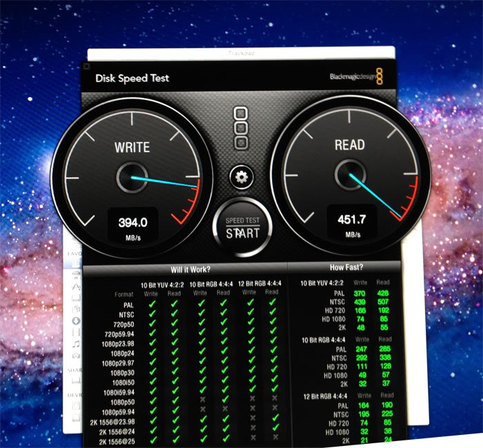Click the 338 read value in How Fast
Image resolution: width=483 pixels, height=448 pixels.
[x=385, y=358]
